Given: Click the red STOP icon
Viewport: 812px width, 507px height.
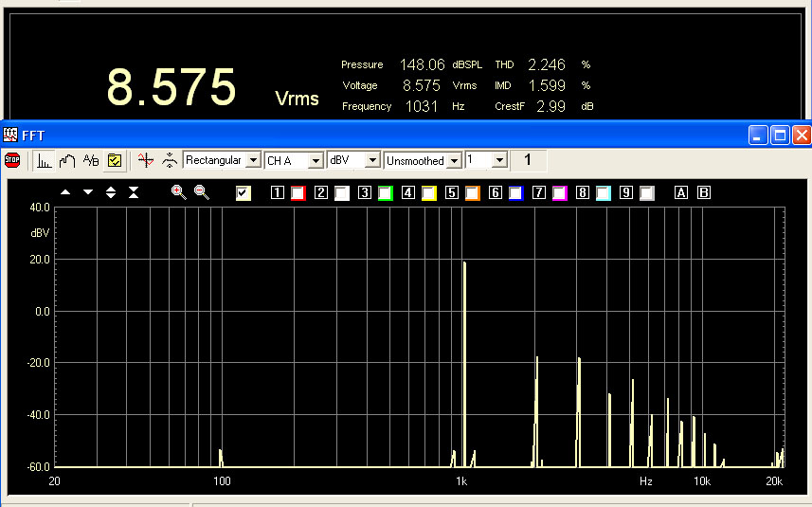Looking at the screenshot, I should point(12,160).
